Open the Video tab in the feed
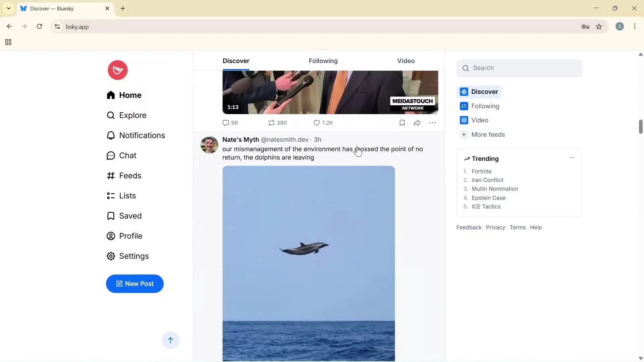 [406, 61]
